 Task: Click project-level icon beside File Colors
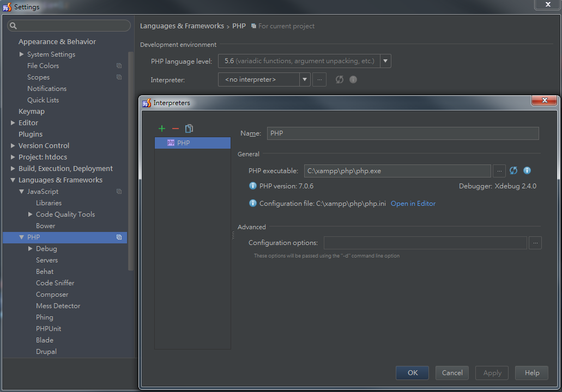(119, 65)
